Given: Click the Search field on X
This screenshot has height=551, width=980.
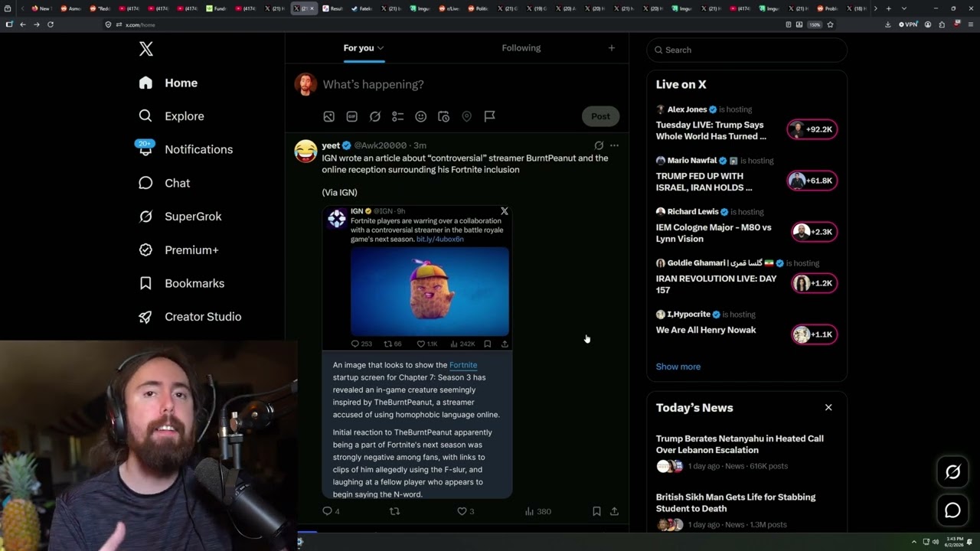Looking at the screenshot, I should 747,50.
